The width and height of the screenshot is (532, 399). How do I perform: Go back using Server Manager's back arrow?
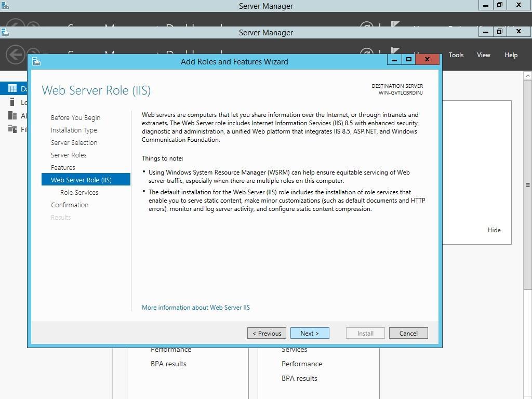click(x=16, y=54)
